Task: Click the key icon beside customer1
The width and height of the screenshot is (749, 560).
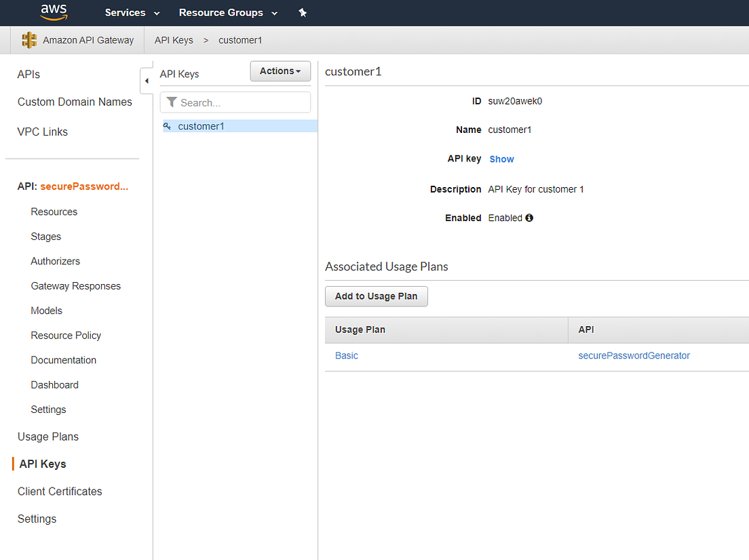Action: [x=167, y=126]
